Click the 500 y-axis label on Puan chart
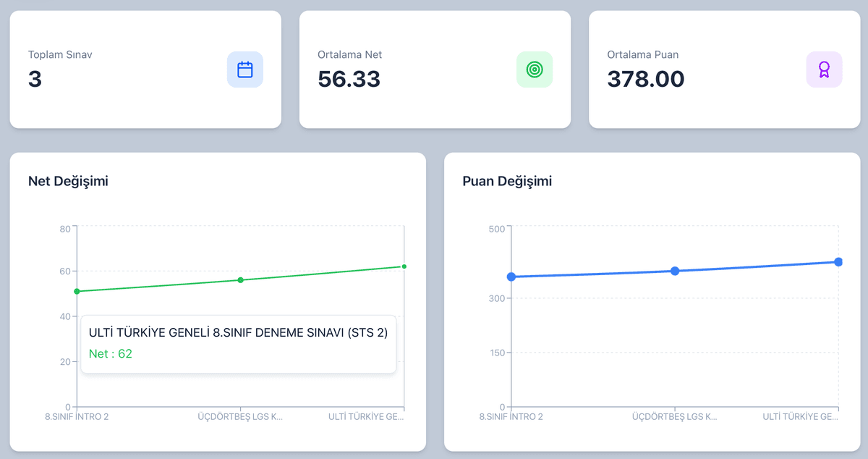Image resolution: width=868 pixels, height=459 pixels. pyautogui.click(x=496, y=229)
